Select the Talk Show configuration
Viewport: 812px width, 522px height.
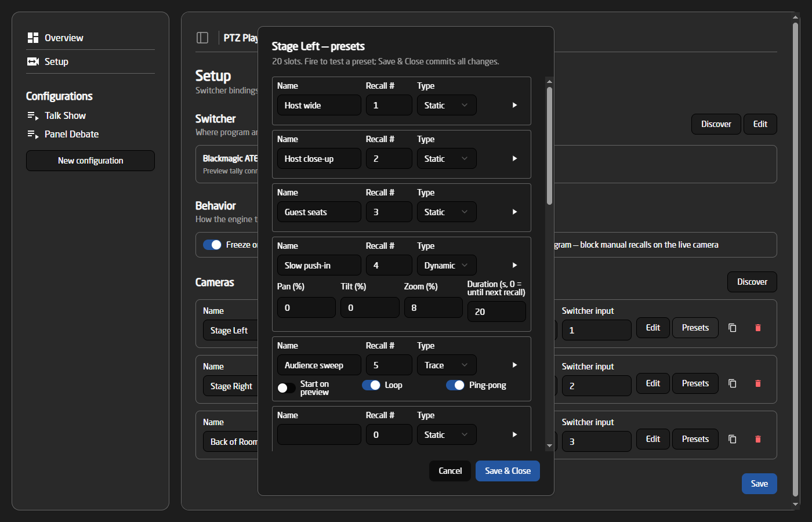click(x=90, y=116)
